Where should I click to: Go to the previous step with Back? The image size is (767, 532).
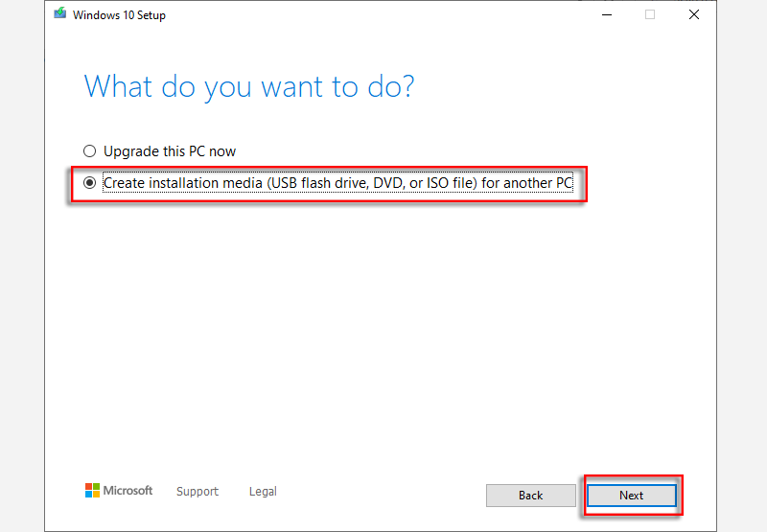click(x=530, y=496)
